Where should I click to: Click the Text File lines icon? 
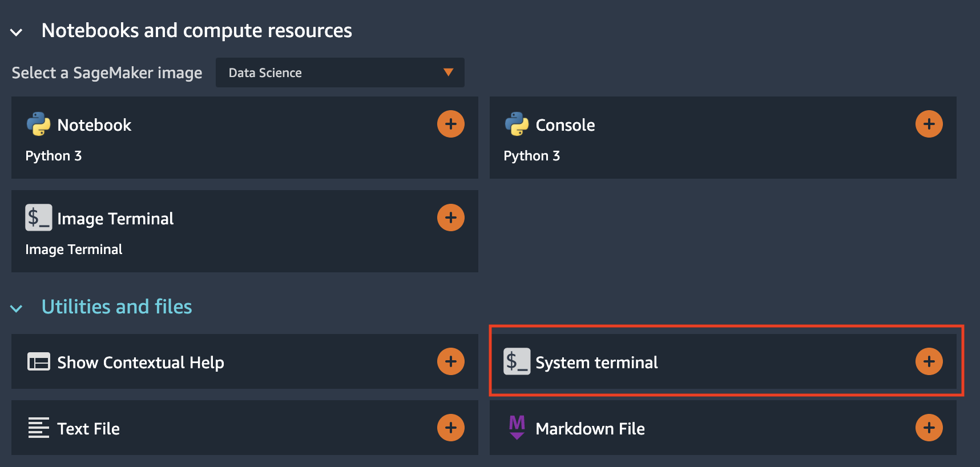[39, 428]
